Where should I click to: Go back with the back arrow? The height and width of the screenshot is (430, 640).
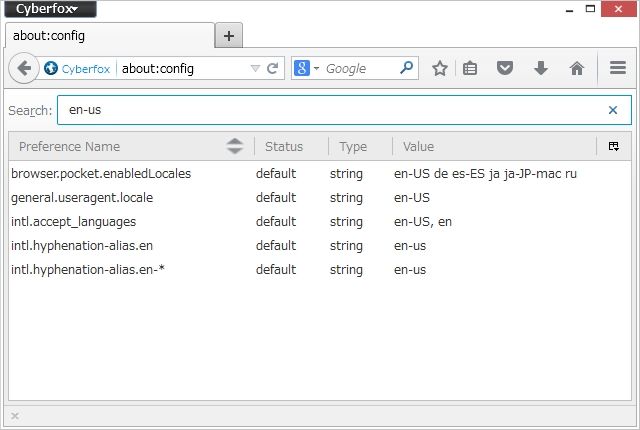coord(24,68)
